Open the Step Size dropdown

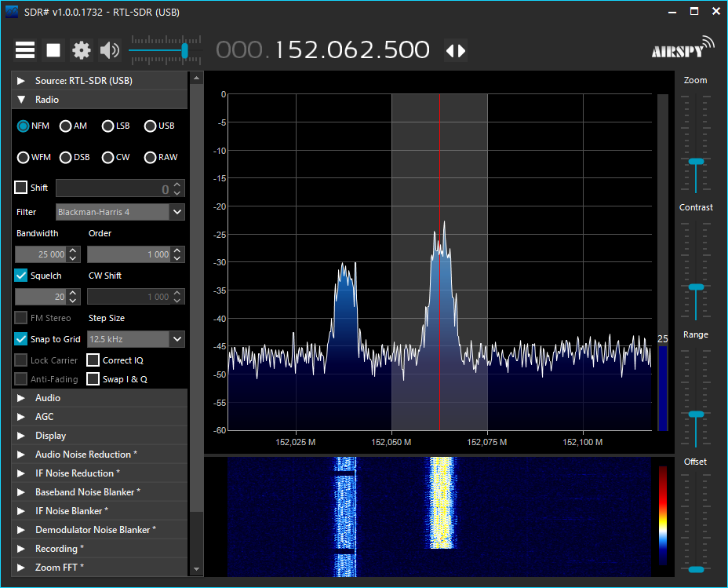tap(177, 339)
